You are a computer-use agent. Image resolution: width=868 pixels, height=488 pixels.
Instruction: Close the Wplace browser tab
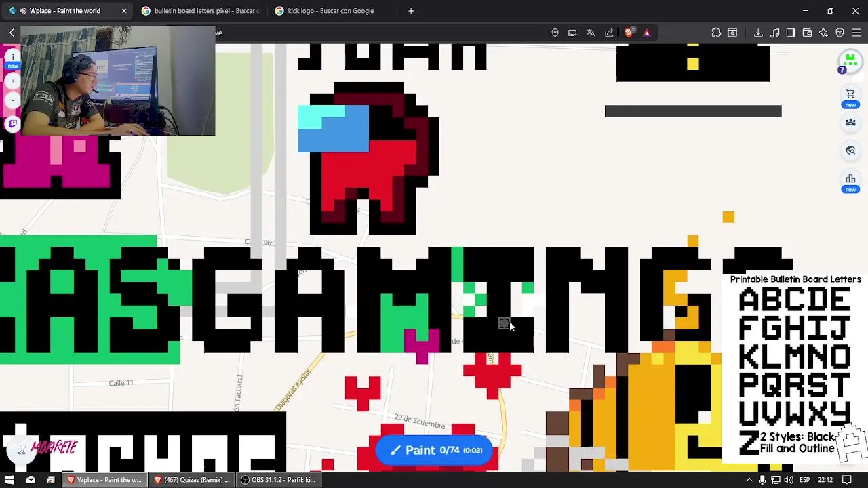[x=124, y=11]
